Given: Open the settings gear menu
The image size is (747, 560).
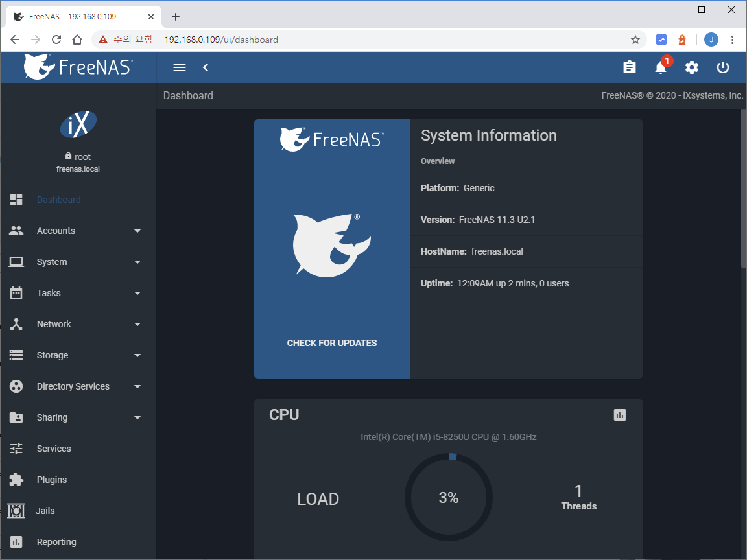Looking at the screenshot, I should pos(692,67).
